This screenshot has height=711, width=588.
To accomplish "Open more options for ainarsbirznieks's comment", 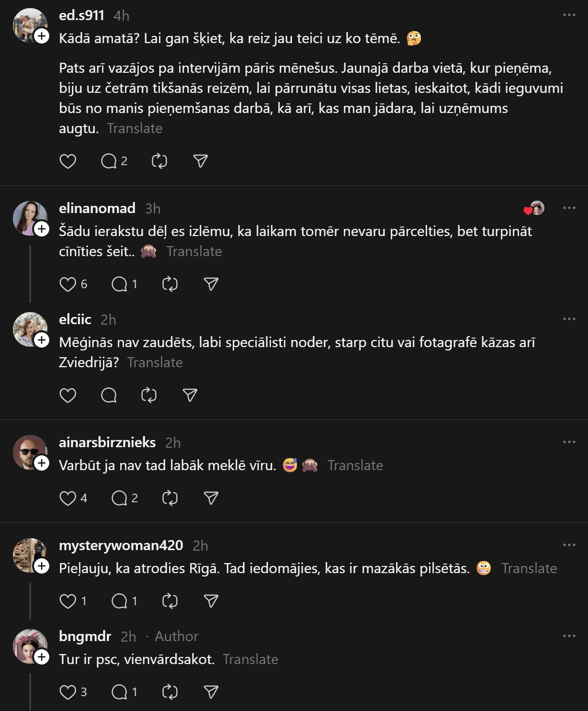I will (569, 442).
